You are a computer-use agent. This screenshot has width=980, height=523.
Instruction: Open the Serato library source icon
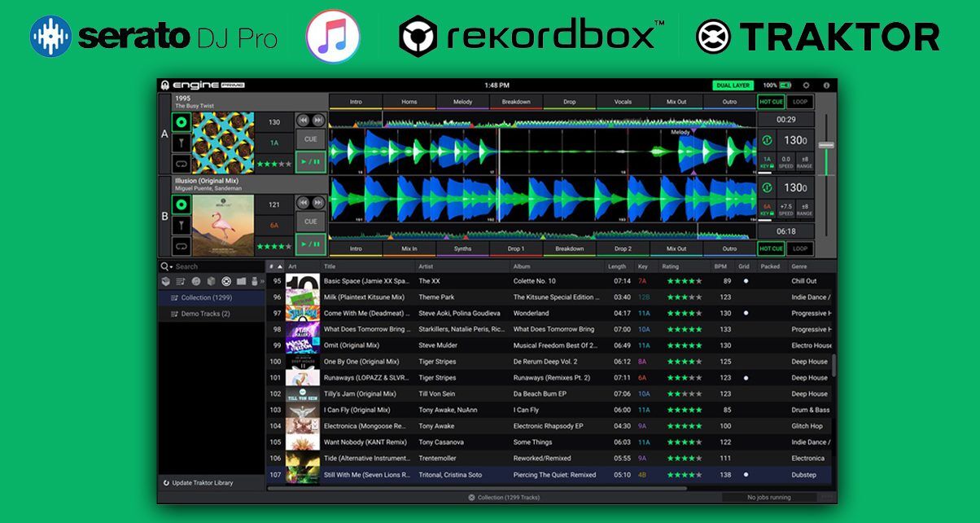pos(212,281)
